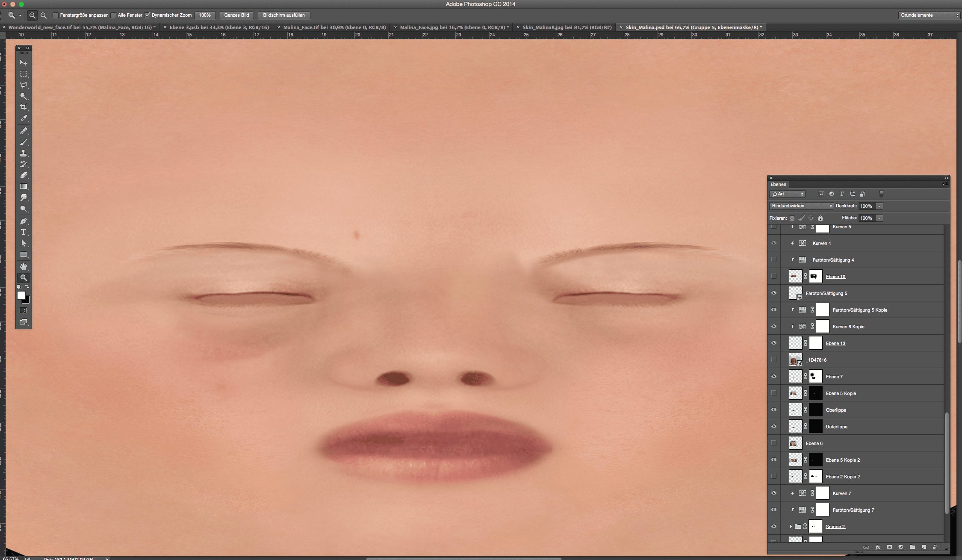The height and width of the screenshot is (560, 962).
Task: Create a new layer from panel footer
Action: pos(924,547)
